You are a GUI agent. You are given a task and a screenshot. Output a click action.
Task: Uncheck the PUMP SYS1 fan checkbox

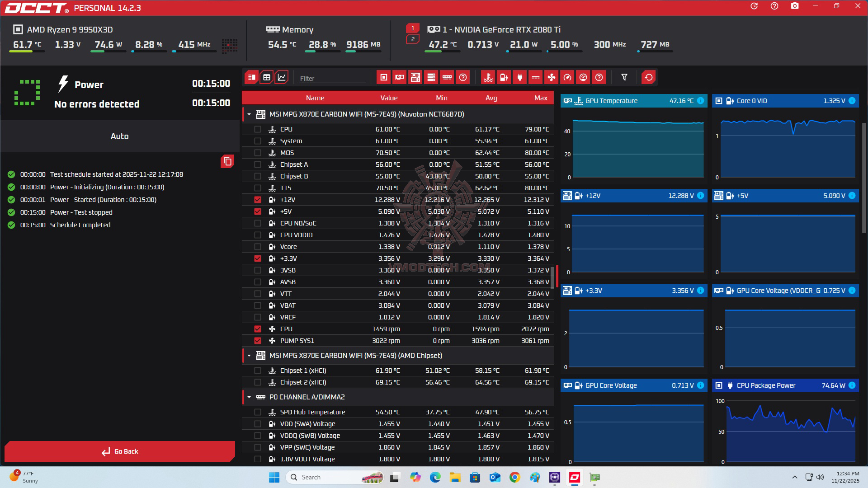click(258, 341)
